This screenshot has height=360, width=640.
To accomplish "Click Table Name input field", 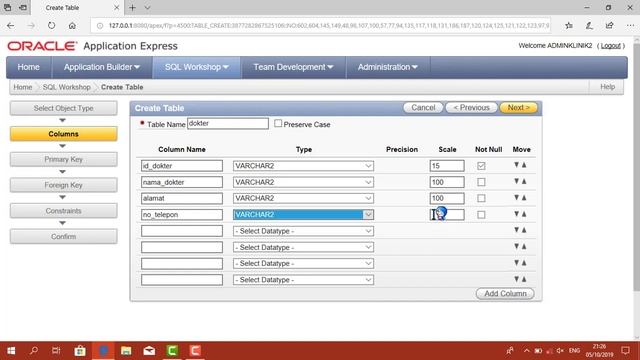I will (x=228, y=123).
